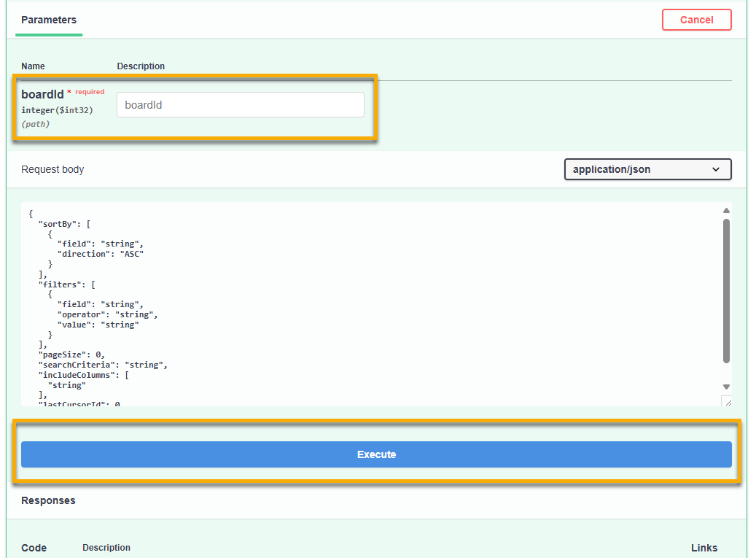This screenshot has height=558, width=756.
Task: Click the scrollbar up arrow on request body
Action: point(725,210)
